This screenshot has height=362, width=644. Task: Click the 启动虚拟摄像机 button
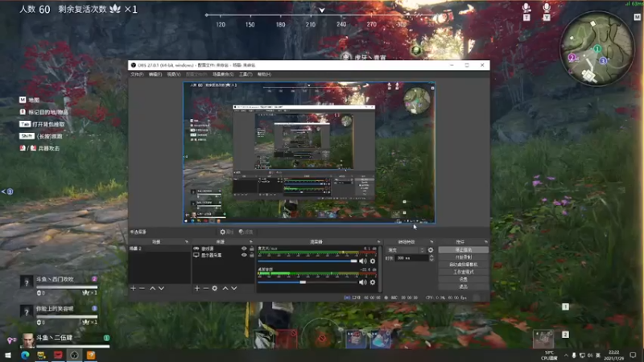(x=464, y=265)
